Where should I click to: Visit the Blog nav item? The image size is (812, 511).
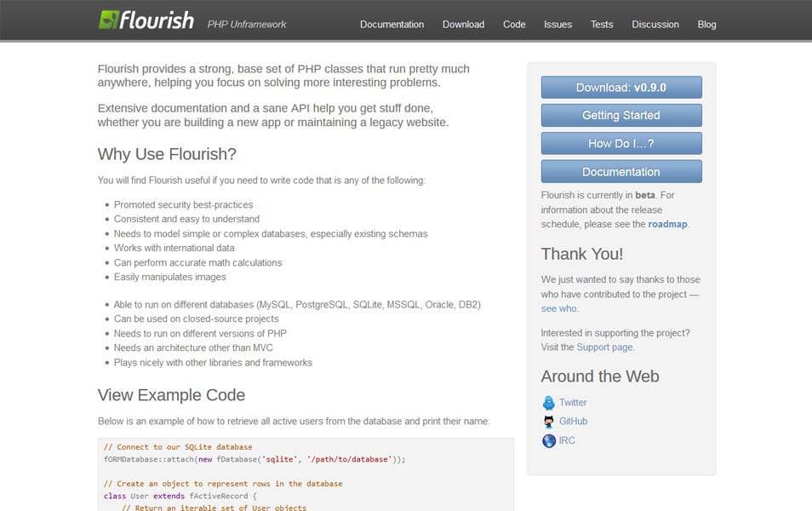(706, 25)
